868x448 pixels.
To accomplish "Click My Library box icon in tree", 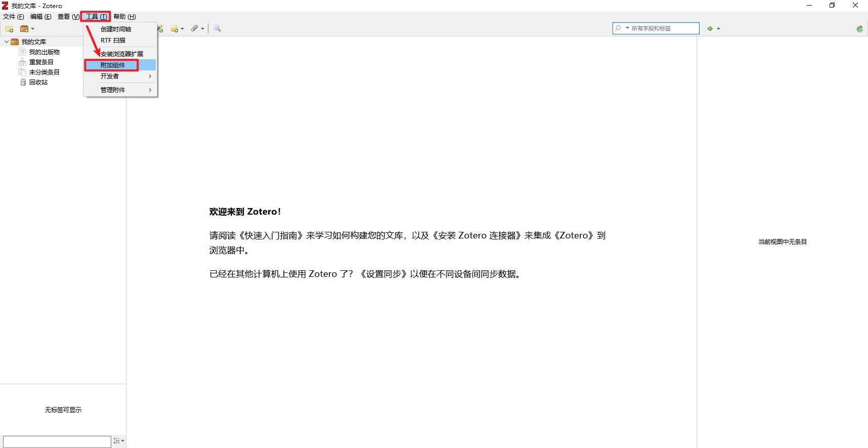I will (15, 42).
